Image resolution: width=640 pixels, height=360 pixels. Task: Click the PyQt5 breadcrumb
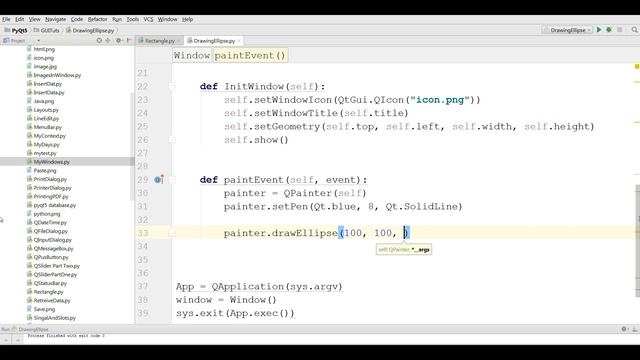click(x=16, y=30)
